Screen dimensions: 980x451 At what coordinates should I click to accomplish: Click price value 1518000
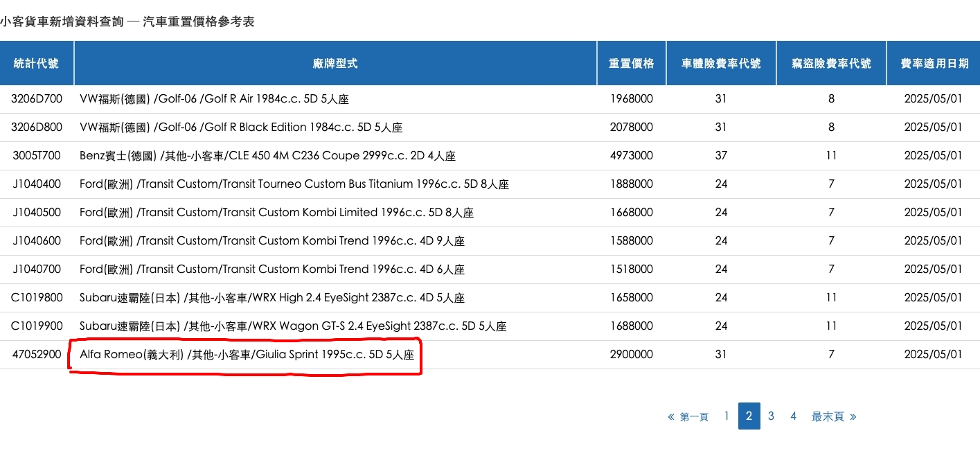(x=632, y=269)
